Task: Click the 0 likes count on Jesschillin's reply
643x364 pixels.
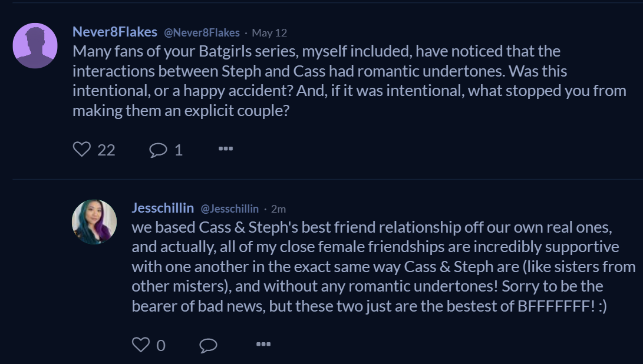Action: 161,345
